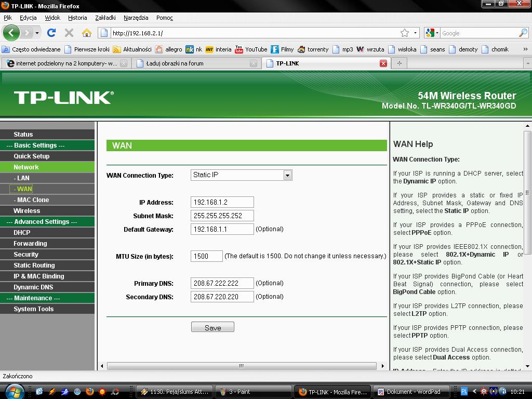Close the TP-LINK tab

click(x=383, y=63)
